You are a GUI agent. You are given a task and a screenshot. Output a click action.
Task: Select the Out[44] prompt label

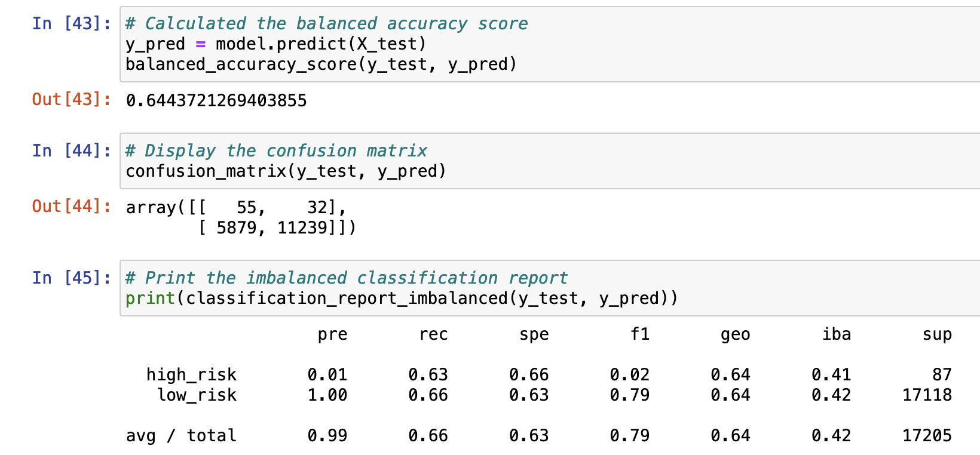(72, 206)
